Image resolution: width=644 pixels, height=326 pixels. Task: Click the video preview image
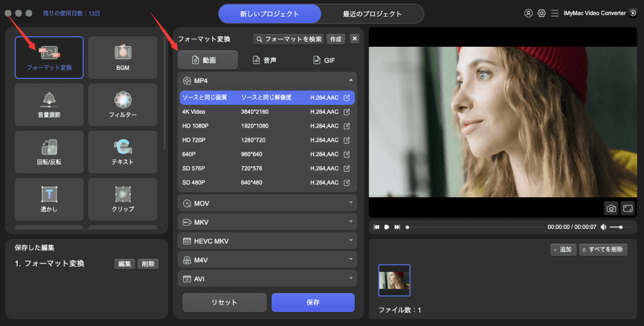click(503, 122)
